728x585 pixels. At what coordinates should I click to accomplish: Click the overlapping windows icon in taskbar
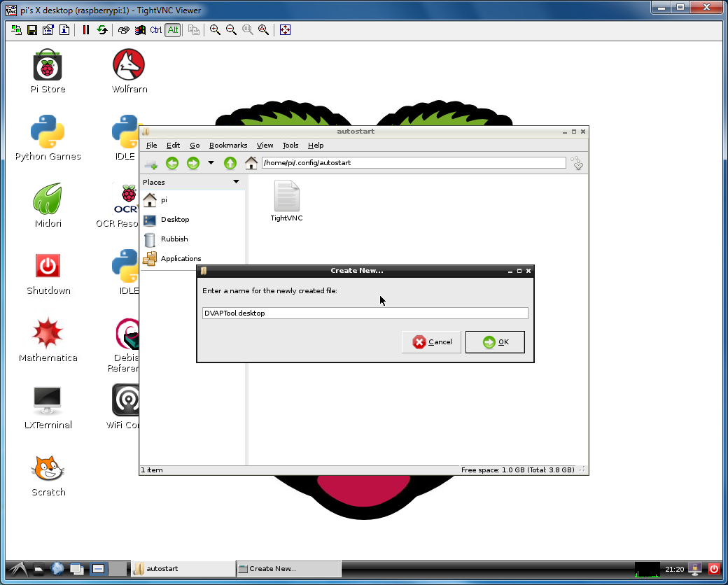(76, 569)
